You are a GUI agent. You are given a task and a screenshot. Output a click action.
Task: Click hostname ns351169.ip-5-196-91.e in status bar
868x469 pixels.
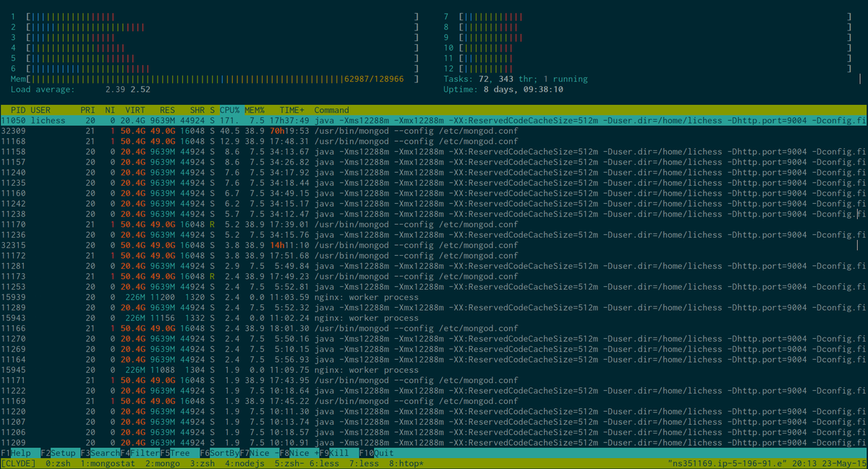tap(728, 463)
